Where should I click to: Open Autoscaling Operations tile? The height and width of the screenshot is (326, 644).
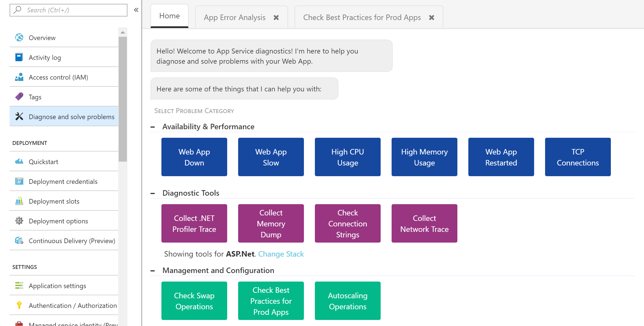click(347, 301)
